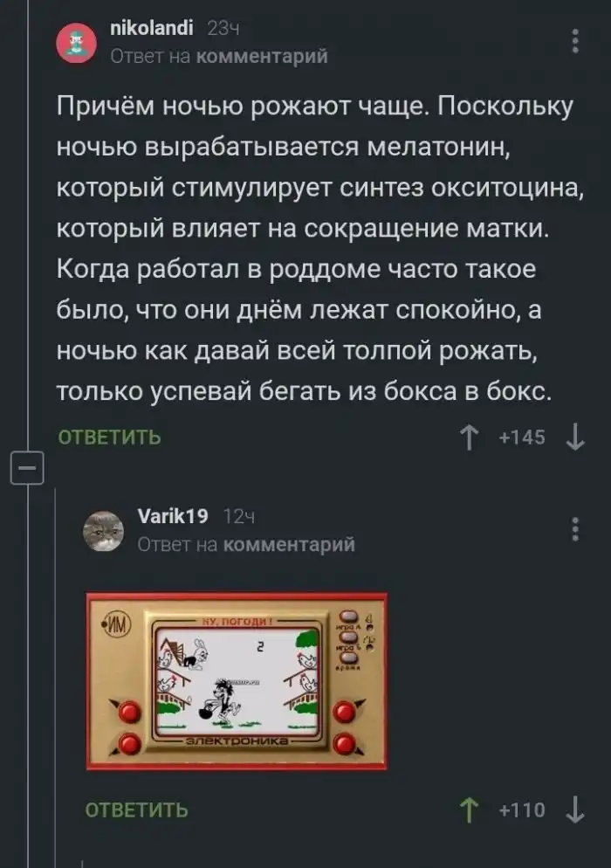Open the Varik19 username link
The height and width of the screenshot is (868, 611).
coord(173,516)
